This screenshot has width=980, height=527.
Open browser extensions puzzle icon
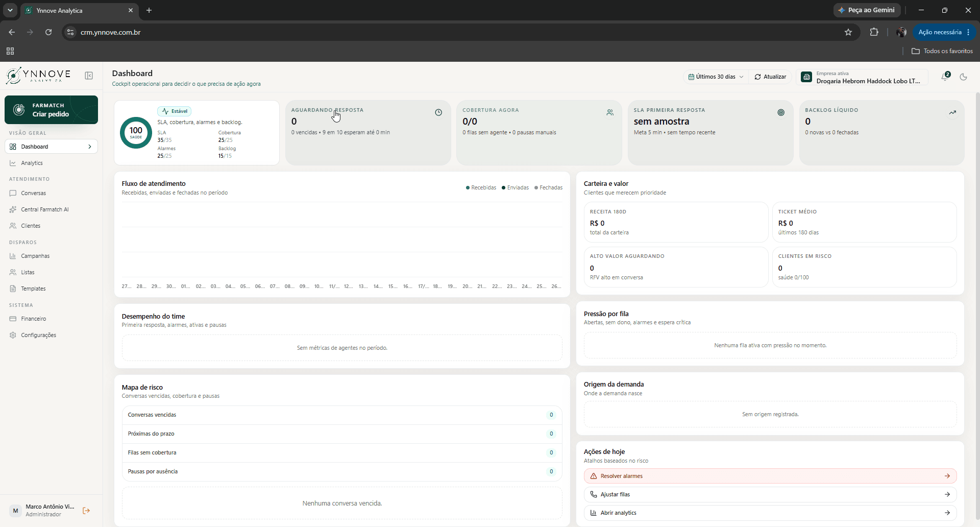[874, 32]
